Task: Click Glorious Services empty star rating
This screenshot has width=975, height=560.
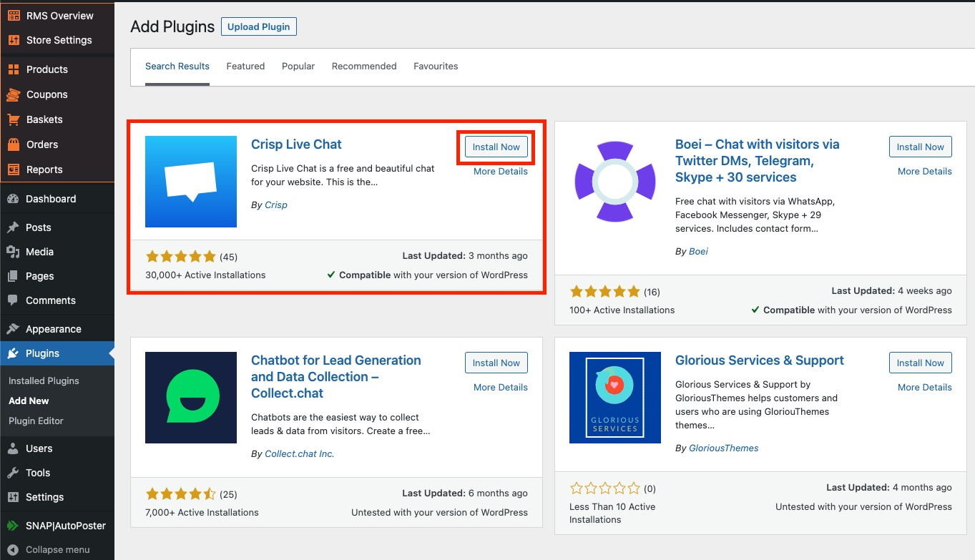Action: point(605,488)
